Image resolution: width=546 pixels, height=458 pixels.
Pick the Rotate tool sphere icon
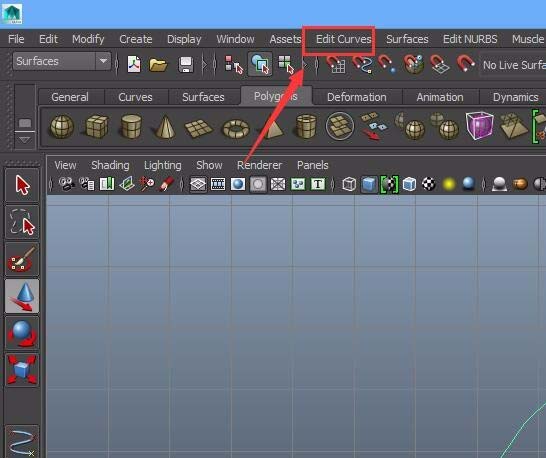click(22, 333)
